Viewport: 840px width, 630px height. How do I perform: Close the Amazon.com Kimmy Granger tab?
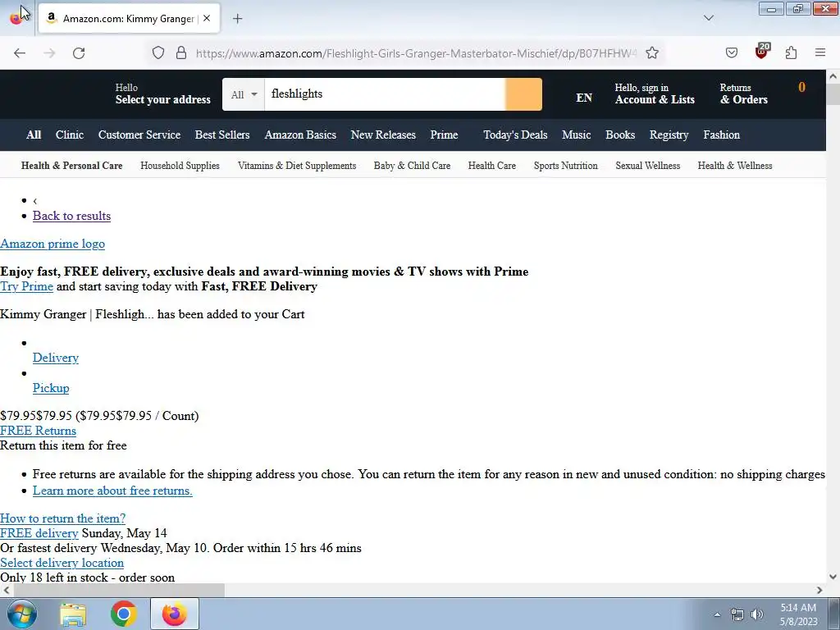[207, 18]
